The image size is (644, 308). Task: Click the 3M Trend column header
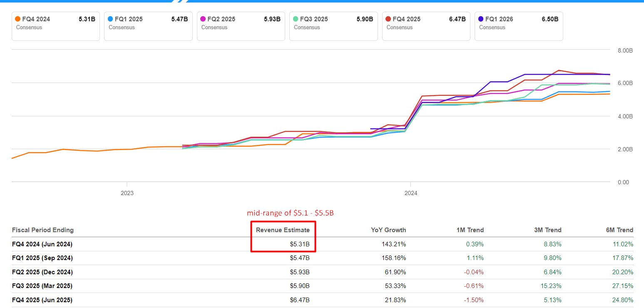tap(547, 230)
